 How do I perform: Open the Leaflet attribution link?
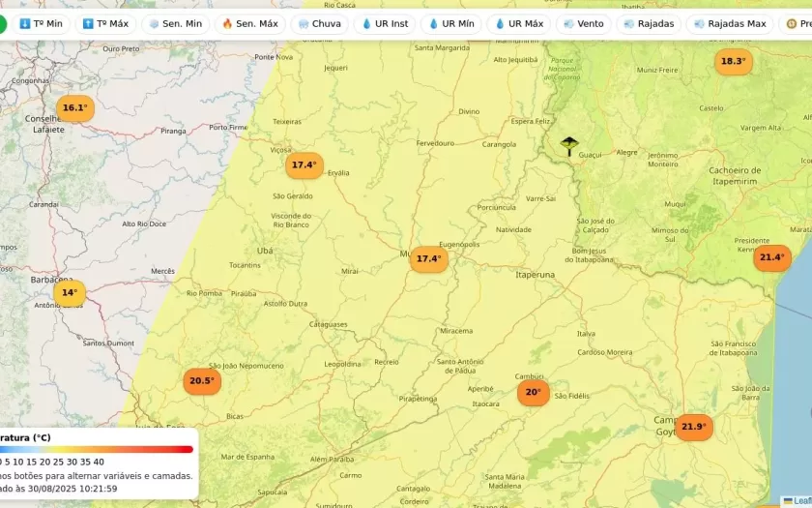coord(800,501)
